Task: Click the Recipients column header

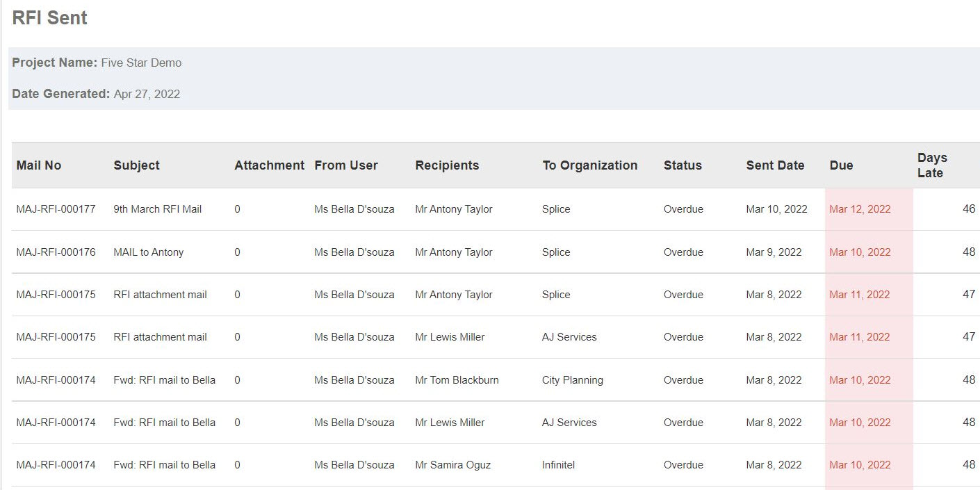Action: pyautogui.click(x=448, y=165)
